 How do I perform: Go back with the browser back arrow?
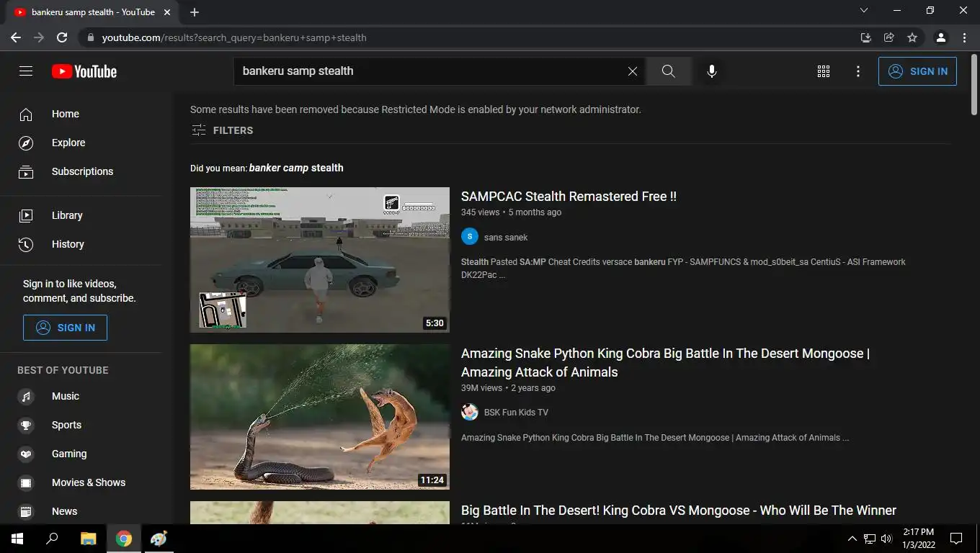(x=15, y=37)
